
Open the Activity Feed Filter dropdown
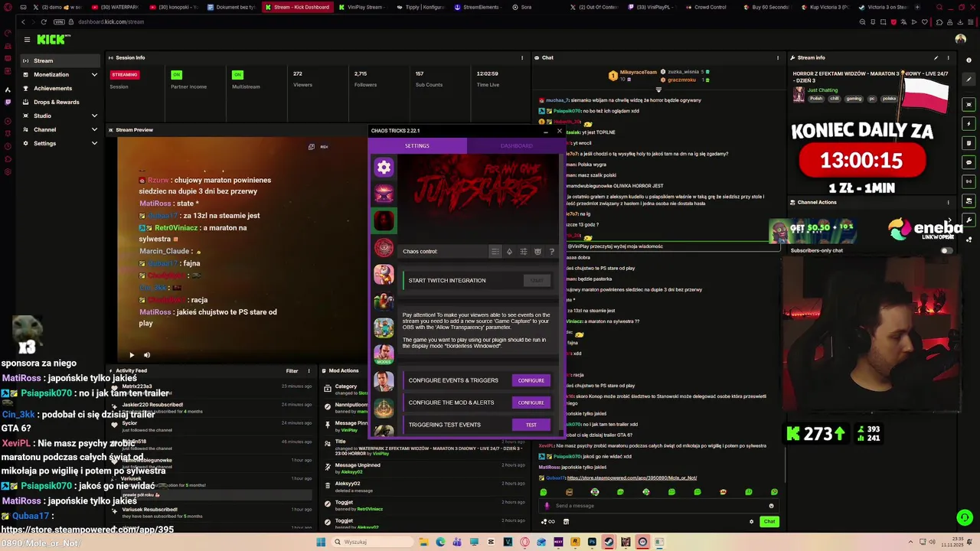(292, 370)
